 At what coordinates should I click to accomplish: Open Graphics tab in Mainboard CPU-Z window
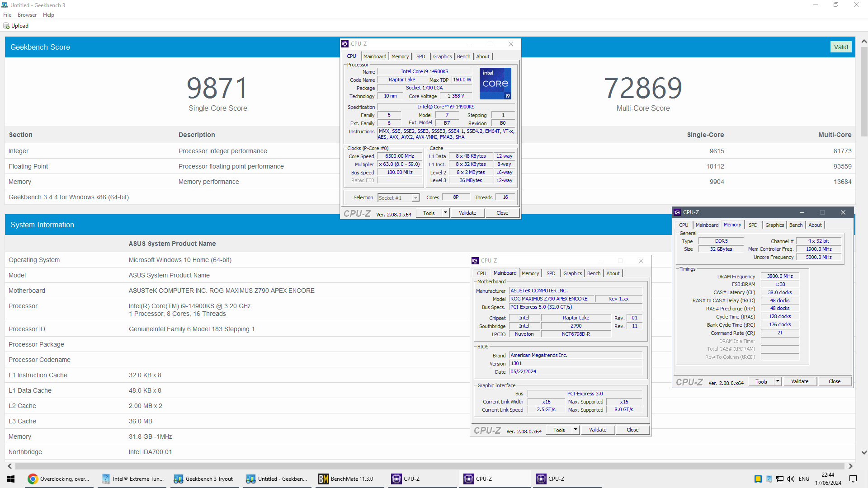coord(572,273)
